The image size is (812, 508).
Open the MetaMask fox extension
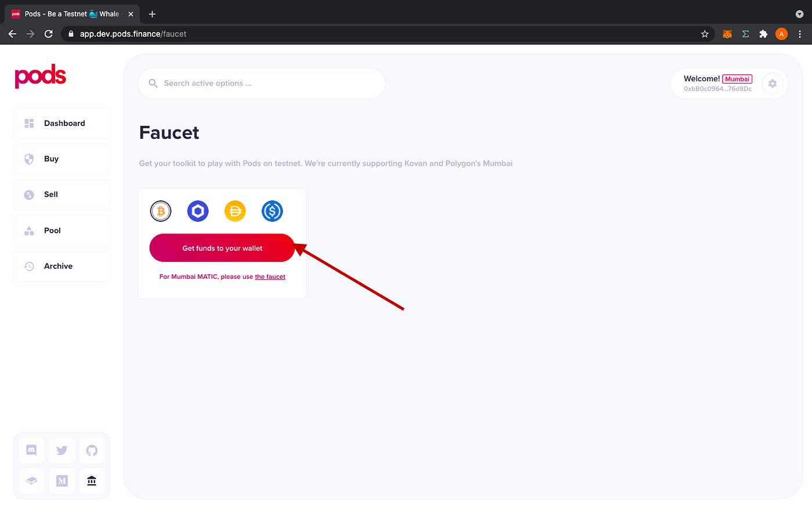tap(727, 34)
